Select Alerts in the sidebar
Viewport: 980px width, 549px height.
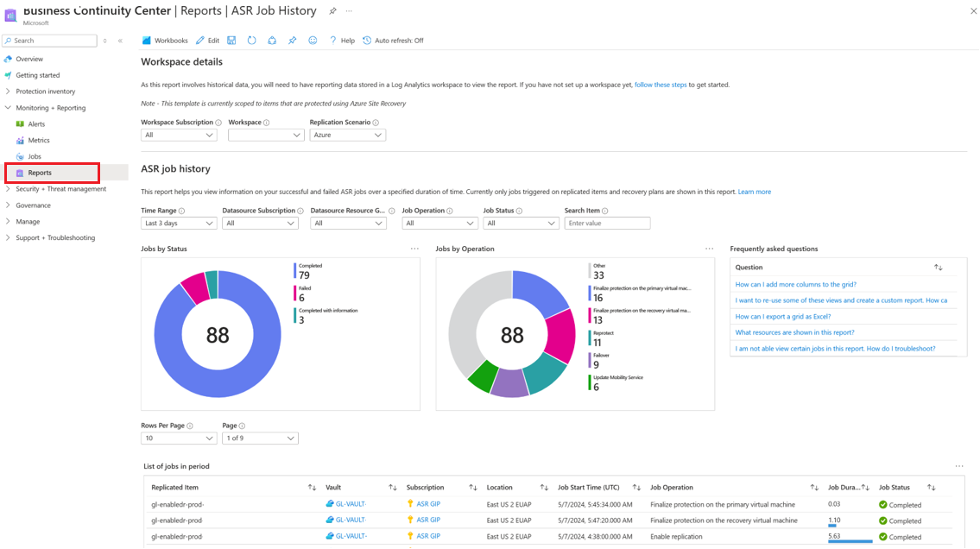(x=36, y=124)
